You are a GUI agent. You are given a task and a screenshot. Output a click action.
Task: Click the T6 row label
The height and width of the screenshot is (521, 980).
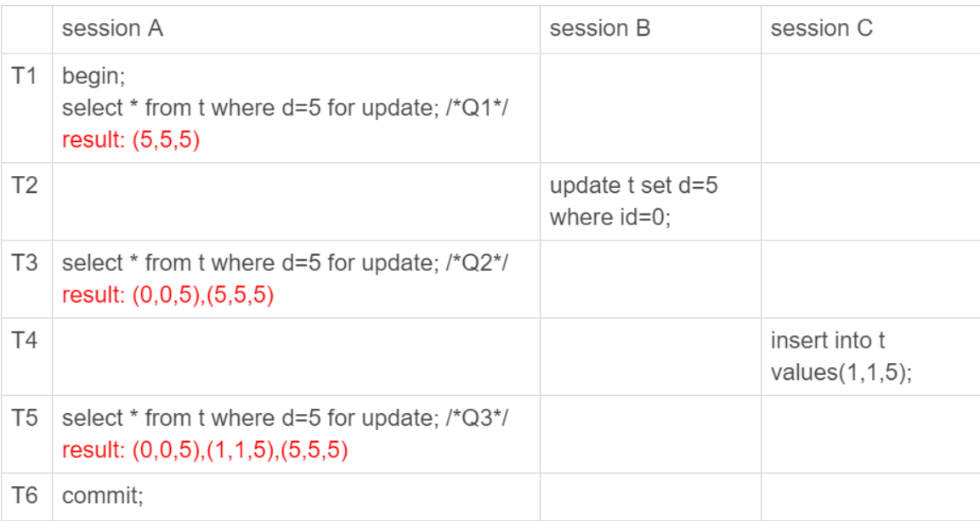(x=25, y=495)
